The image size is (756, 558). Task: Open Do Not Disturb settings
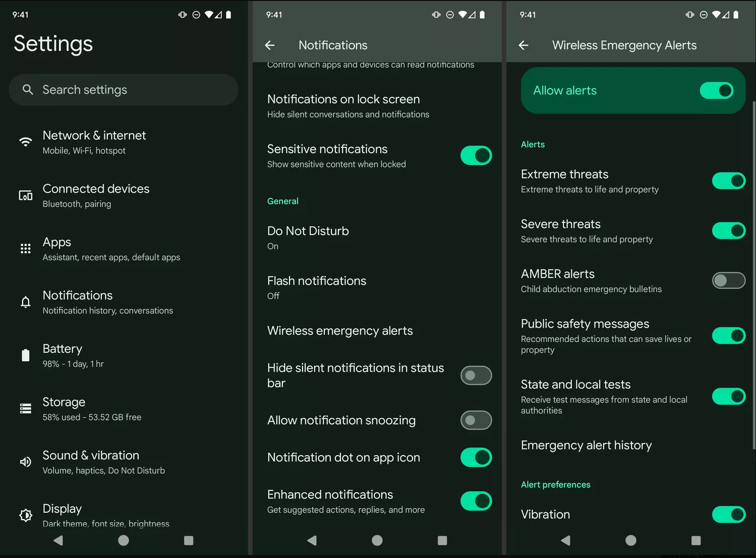(308, 238)
